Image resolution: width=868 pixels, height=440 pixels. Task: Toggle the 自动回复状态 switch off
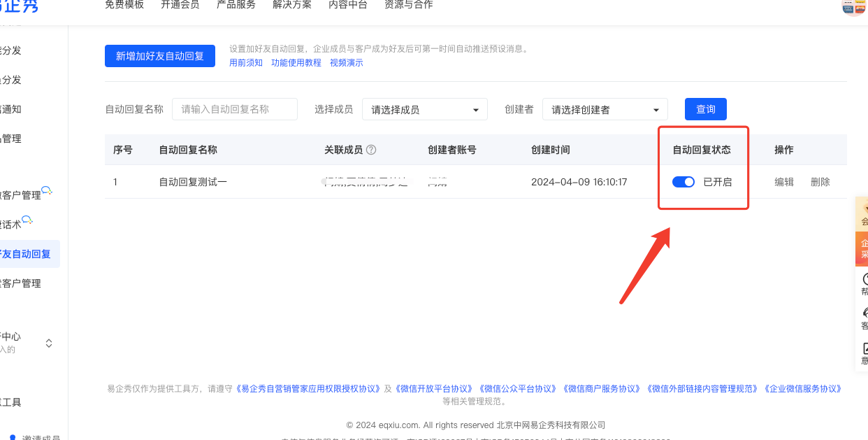(x=683, y=182)
